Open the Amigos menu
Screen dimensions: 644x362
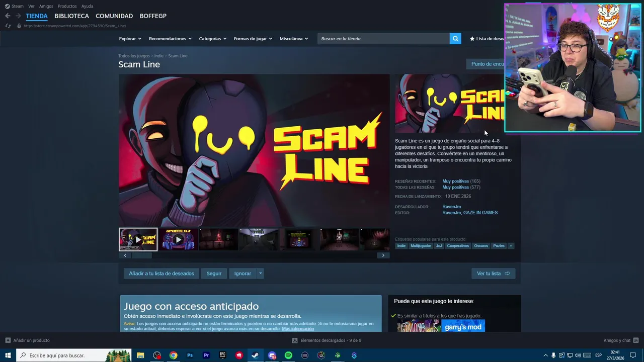[46, 6]
